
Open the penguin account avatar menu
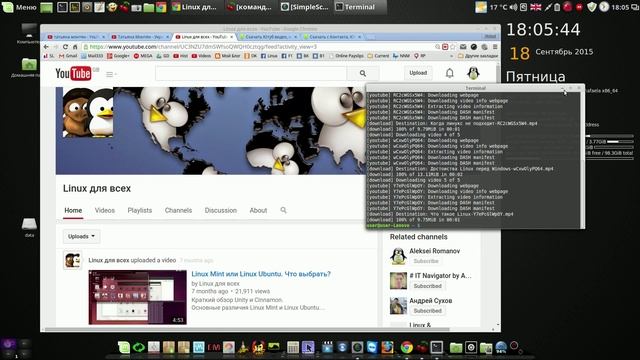click(473, 73)
